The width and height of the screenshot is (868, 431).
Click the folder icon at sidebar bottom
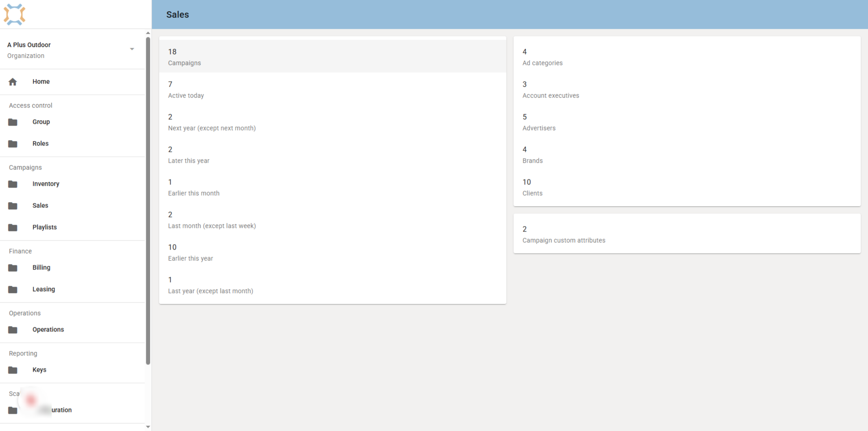(13, 410)
